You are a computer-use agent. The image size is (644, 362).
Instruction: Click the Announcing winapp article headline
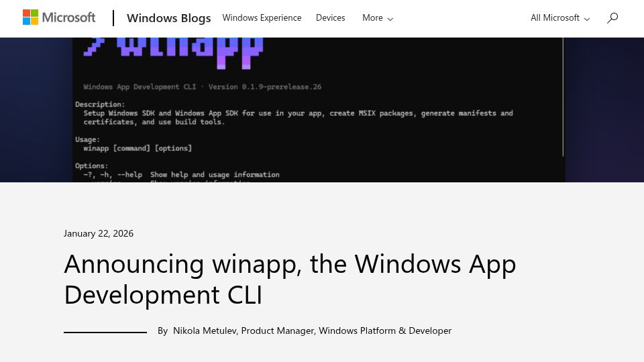[x=290, y=279]
